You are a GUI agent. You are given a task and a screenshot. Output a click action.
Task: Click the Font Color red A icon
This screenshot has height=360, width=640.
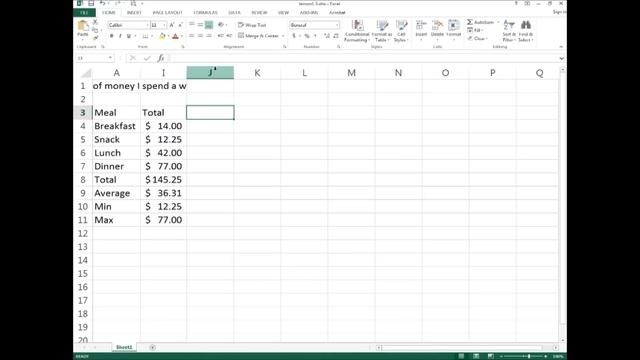point(176,36)
